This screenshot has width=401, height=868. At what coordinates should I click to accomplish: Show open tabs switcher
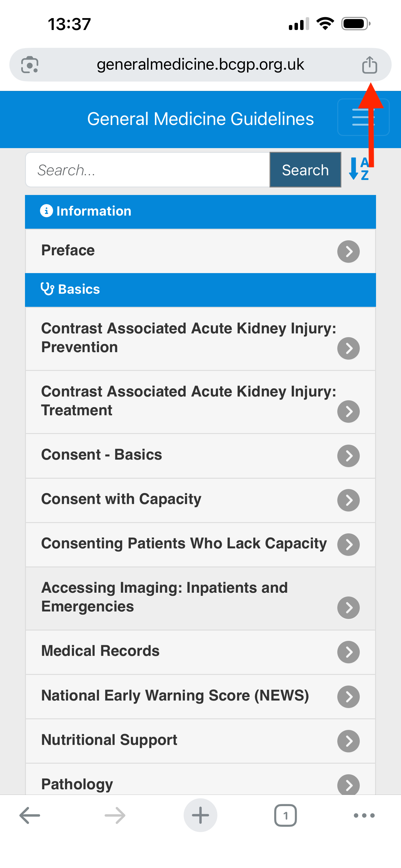[285, 816]
